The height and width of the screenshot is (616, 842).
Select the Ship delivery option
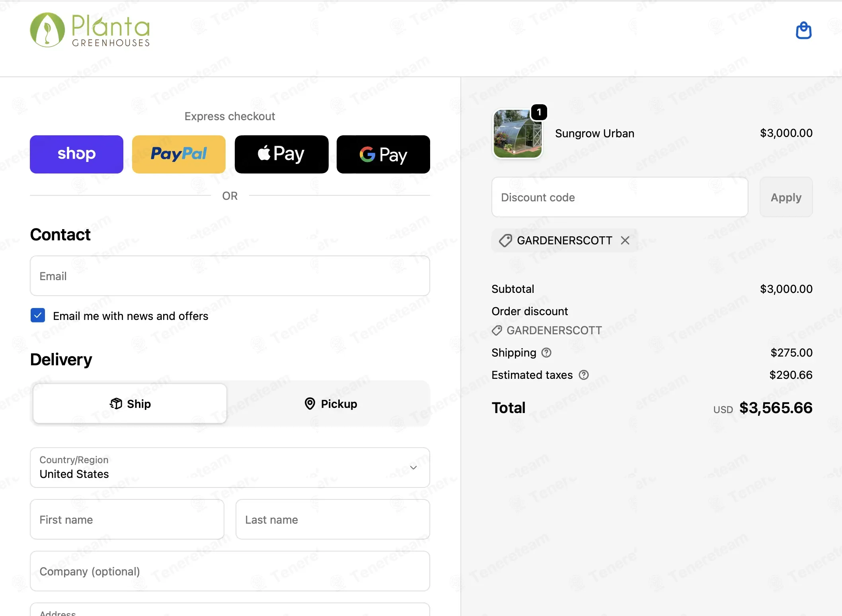click(x=130, y=404)
